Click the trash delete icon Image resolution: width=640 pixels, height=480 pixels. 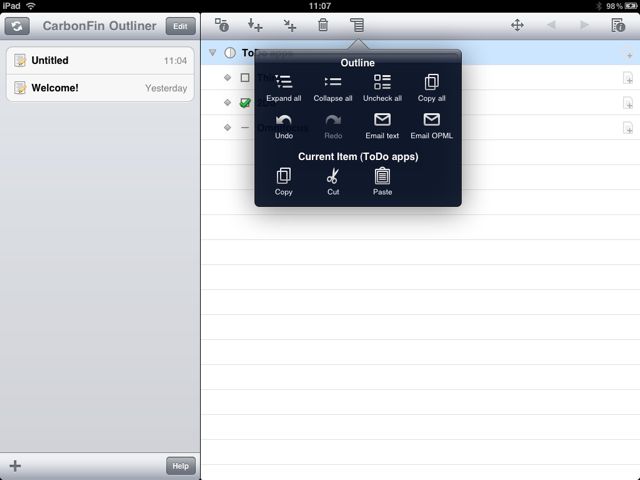323,25
